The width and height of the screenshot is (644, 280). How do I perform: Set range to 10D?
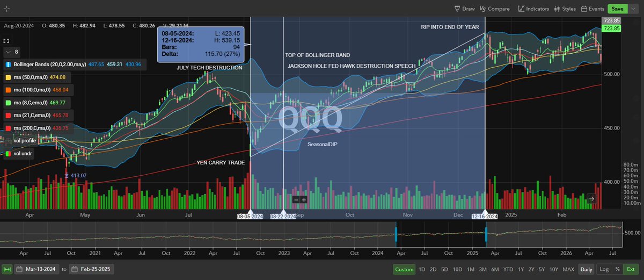[457, 269]
